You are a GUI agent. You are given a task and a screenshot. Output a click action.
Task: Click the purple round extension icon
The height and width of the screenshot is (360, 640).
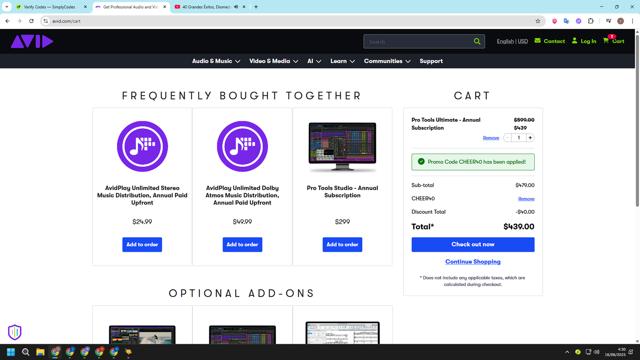[578, 21]
